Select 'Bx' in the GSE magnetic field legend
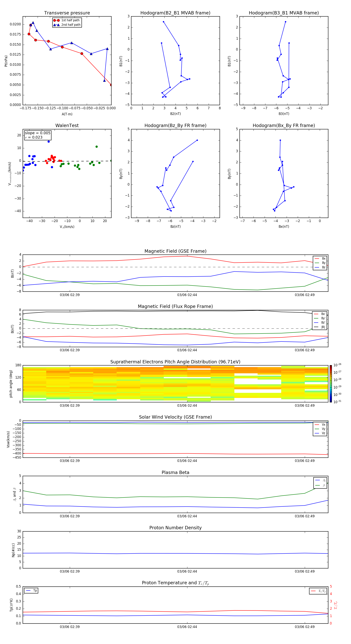The width and height of the screenshot is (351, 644). tap(320, 259)
